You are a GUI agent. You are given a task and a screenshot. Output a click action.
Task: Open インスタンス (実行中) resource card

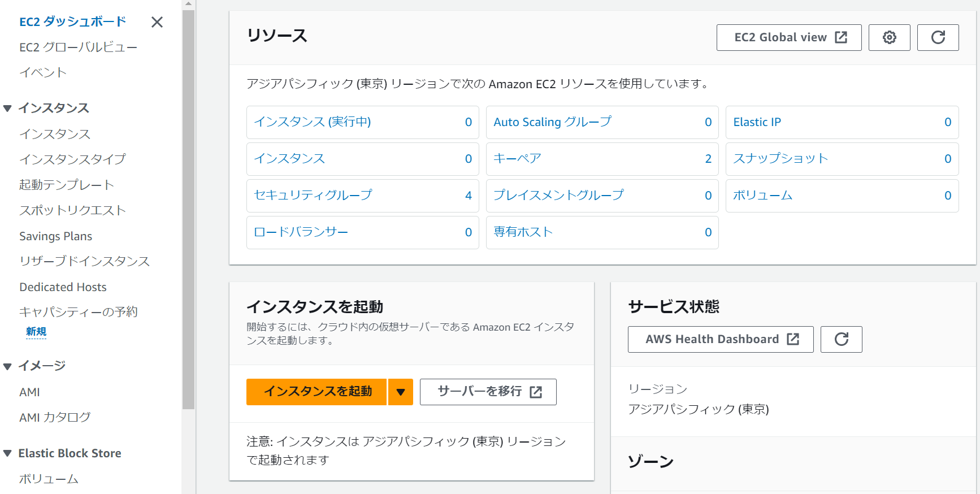pos(363,122)
